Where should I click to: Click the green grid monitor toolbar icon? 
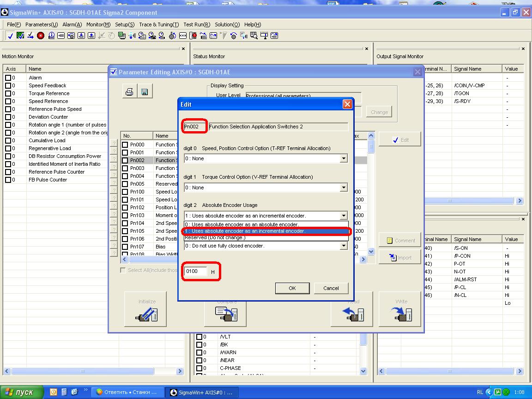coord(122,35)
